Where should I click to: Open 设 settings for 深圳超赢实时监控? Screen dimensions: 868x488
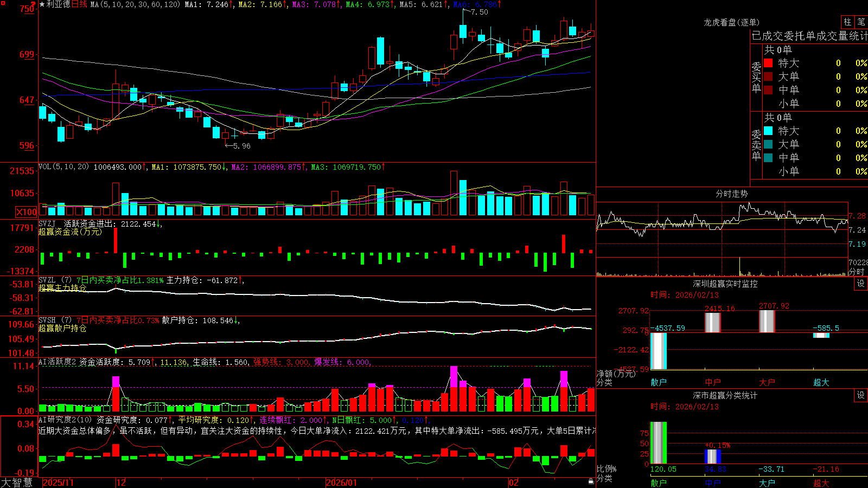(860, 284)
